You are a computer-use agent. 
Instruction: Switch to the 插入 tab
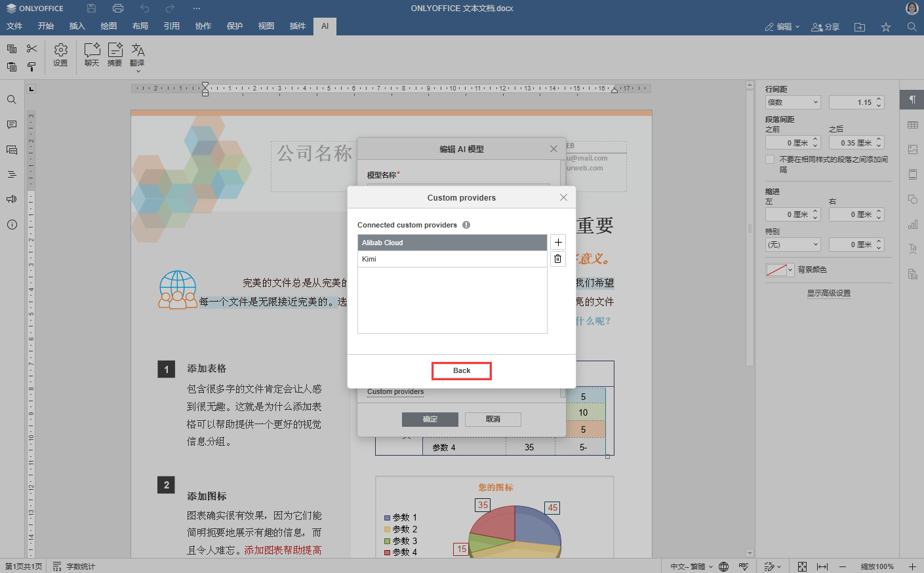(x=77, y=26)
